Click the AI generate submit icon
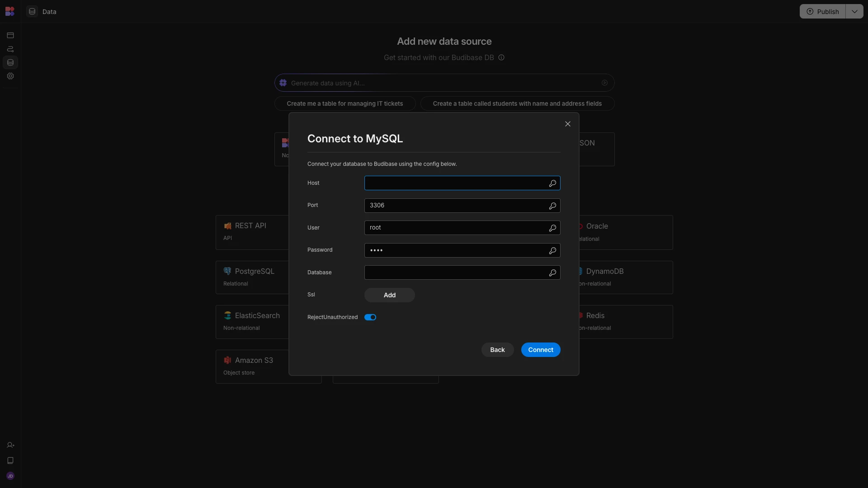Screen dimensions: 868x488 (x=604, y=83)
